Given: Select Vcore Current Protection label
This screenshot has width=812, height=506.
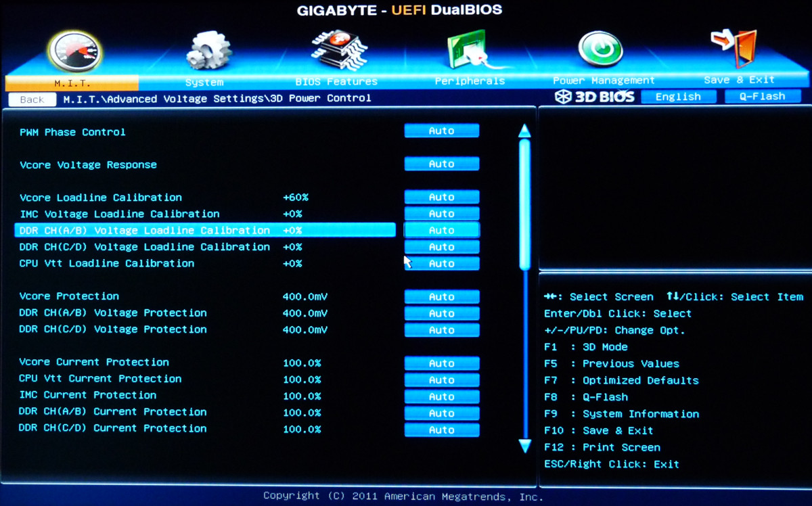Looking at the screenshot, I should 94,362.
